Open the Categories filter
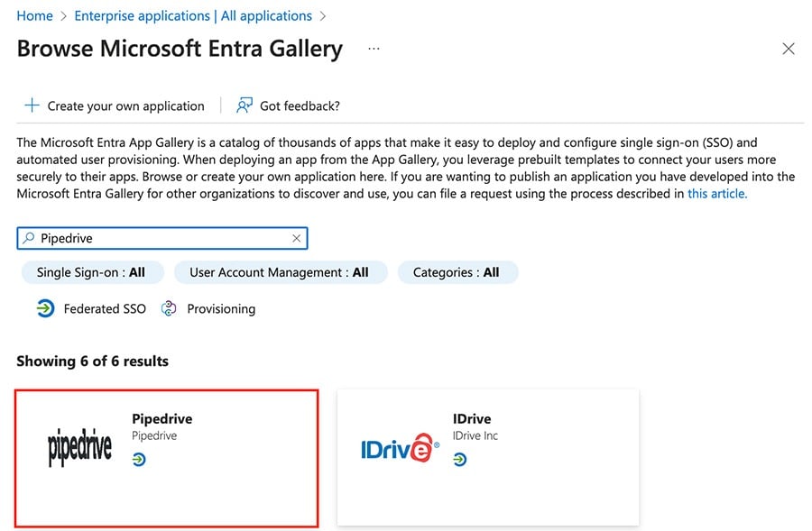Viewport: 812px width, 531px height. point(458,272)
